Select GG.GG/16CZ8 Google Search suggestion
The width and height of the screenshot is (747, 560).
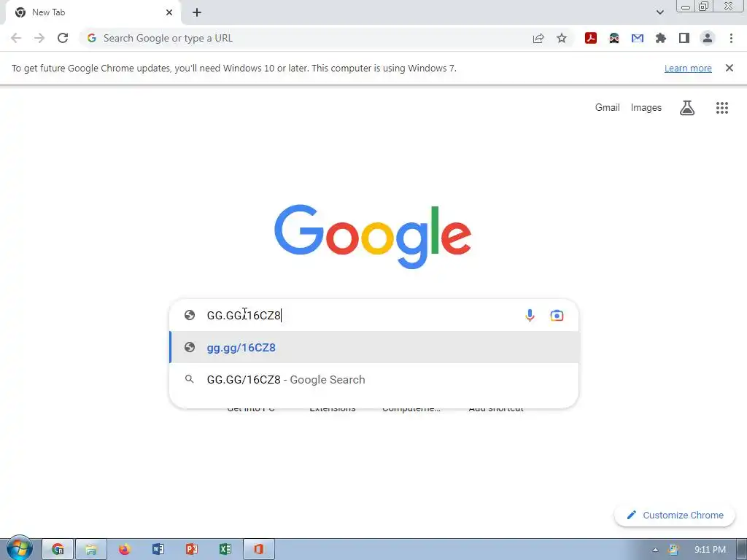[x=374, y=379]
